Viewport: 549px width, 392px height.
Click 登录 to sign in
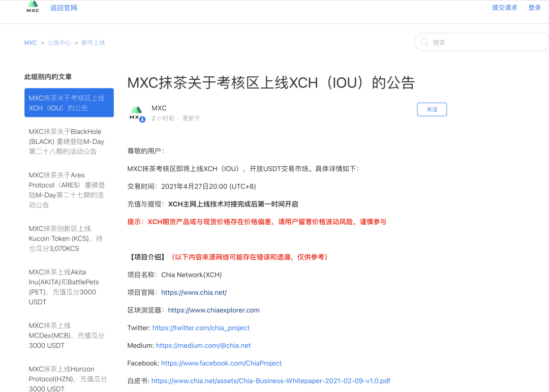click(534, 7)
